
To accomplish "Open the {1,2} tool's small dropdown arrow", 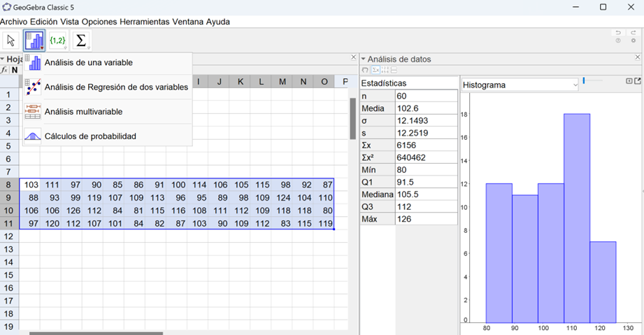I will 65,48.
